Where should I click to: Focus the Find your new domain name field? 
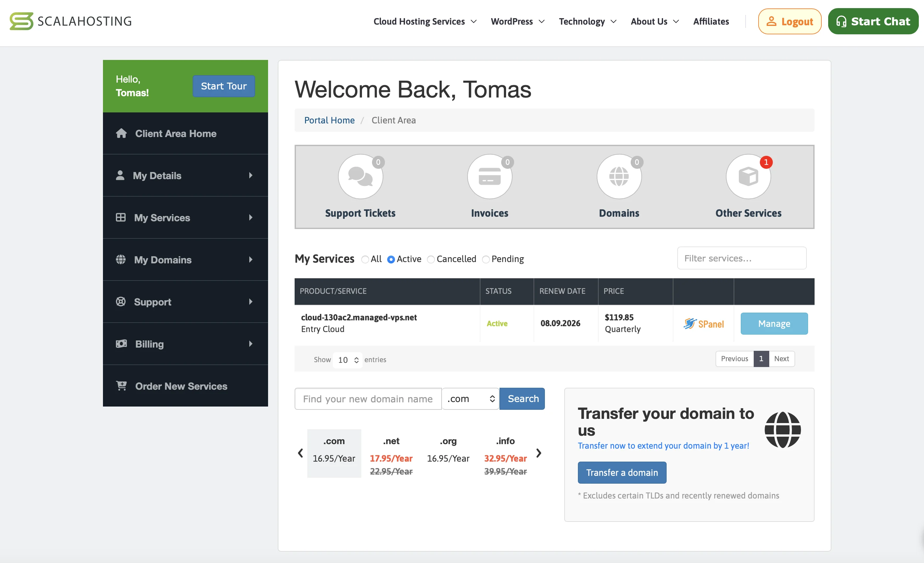click(x=368, y=399)
